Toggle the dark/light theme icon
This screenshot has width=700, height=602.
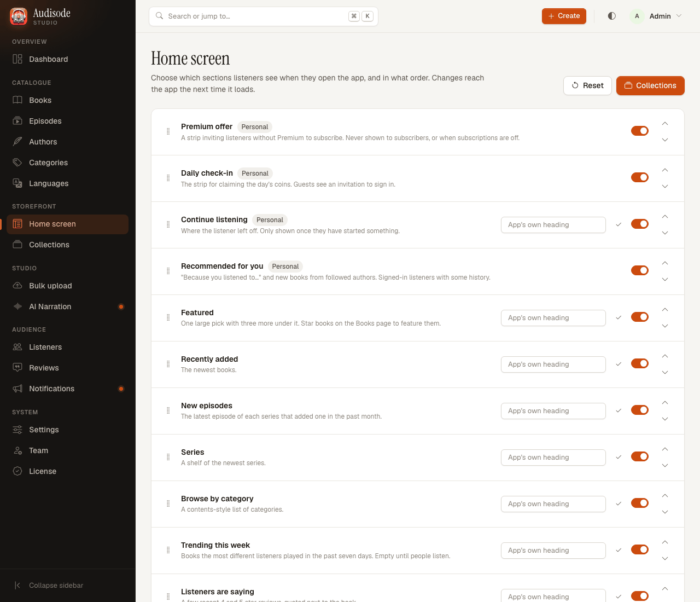pyautogui.click(x=612, y=16)
